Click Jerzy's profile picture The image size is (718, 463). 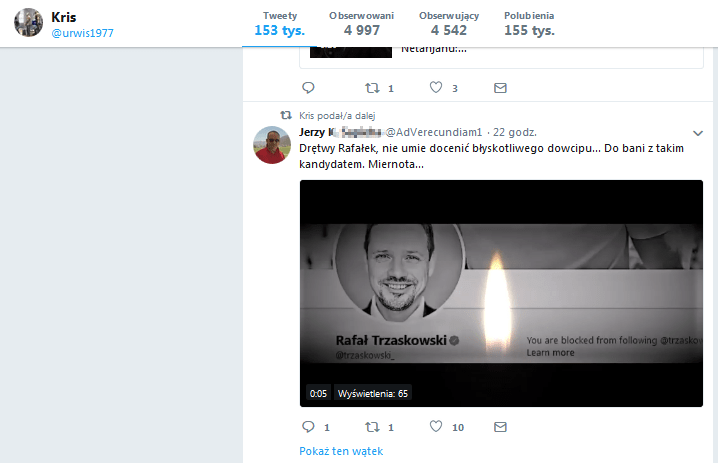(x=273, y=146)
